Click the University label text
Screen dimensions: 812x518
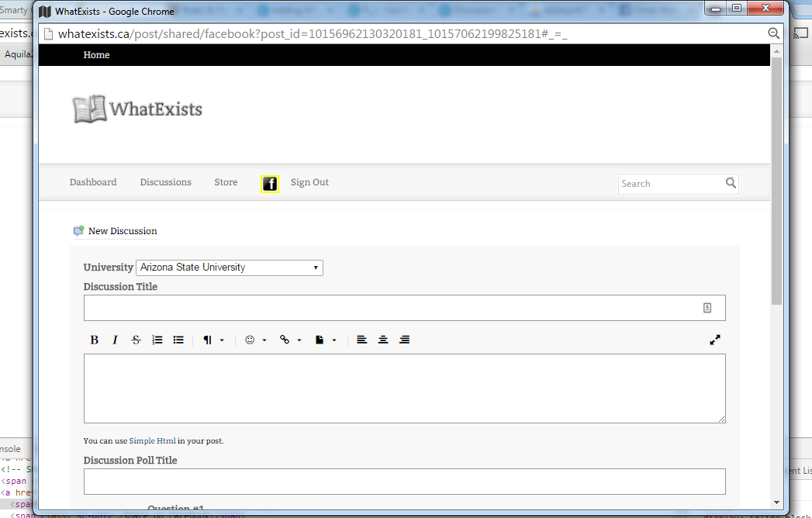click(109, 268)
